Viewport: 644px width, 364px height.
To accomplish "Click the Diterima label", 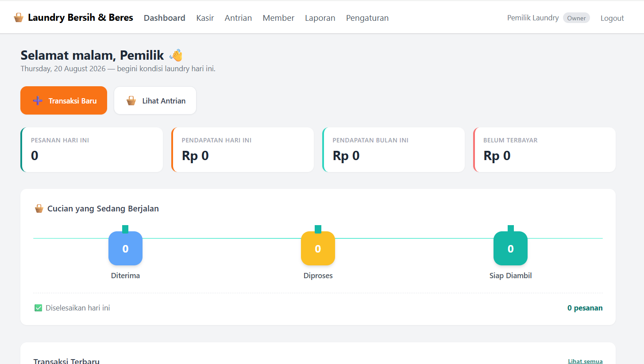I will [x=125, y=276].
